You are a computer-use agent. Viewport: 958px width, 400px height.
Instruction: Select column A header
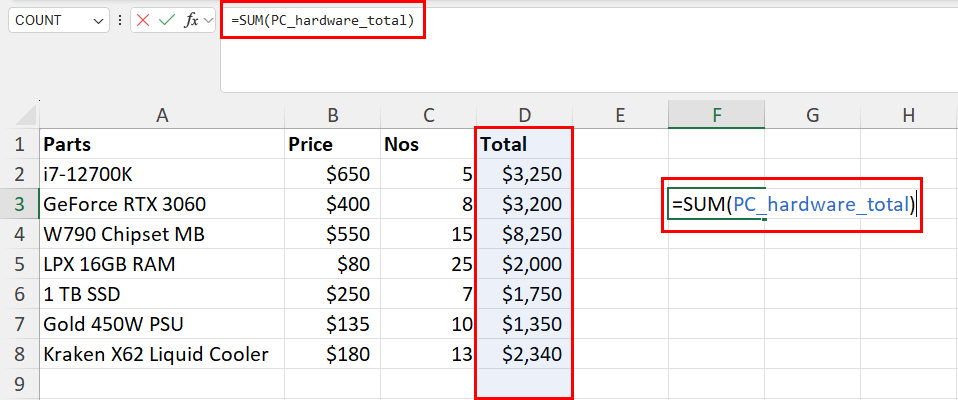click(x=162, y=115)
